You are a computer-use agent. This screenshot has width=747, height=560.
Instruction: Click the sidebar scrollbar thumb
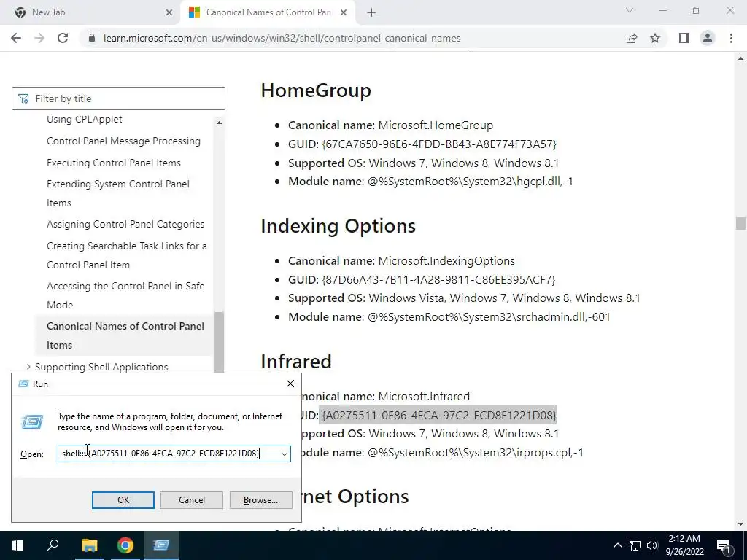click(x=219, y=342)
